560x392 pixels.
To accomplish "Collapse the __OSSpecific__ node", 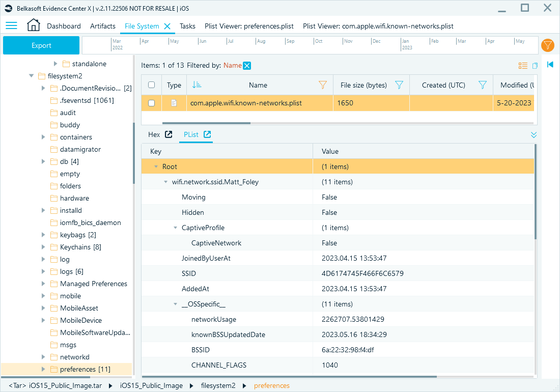I will coord(175,304).
